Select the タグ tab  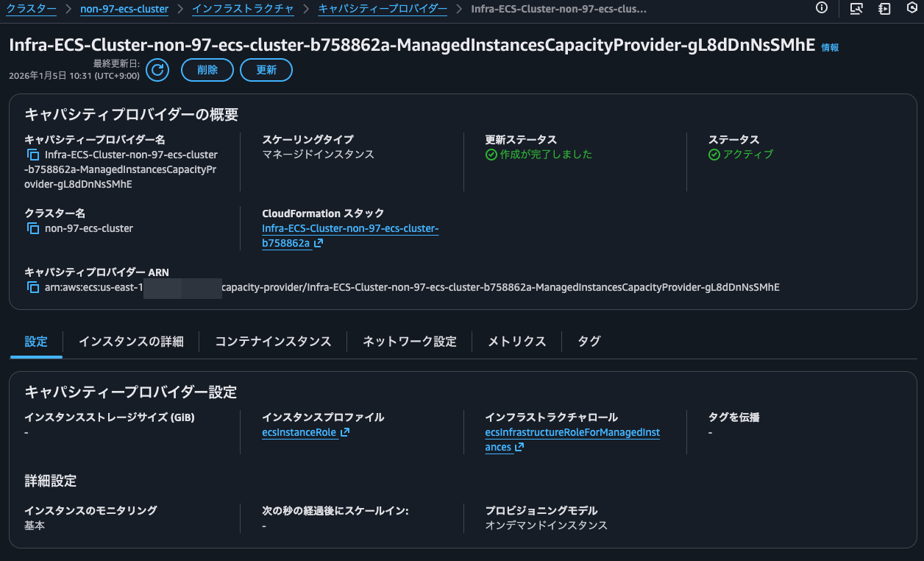(x=587, y=341)
